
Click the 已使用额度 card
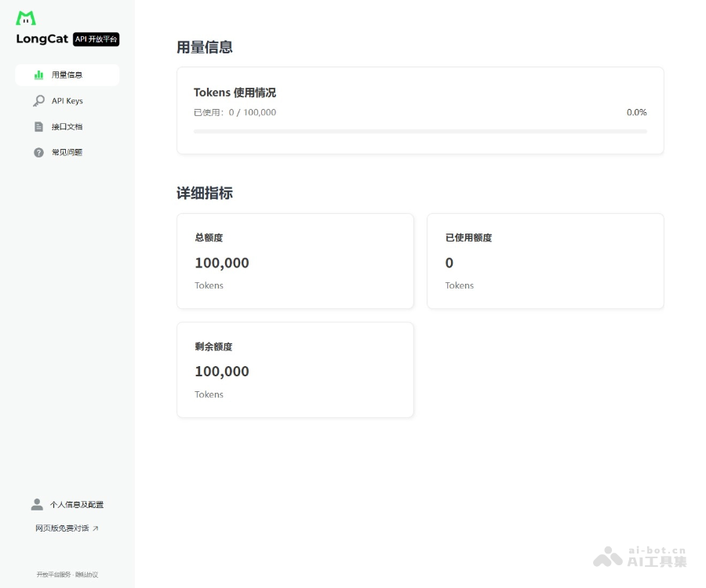(544, 261)
